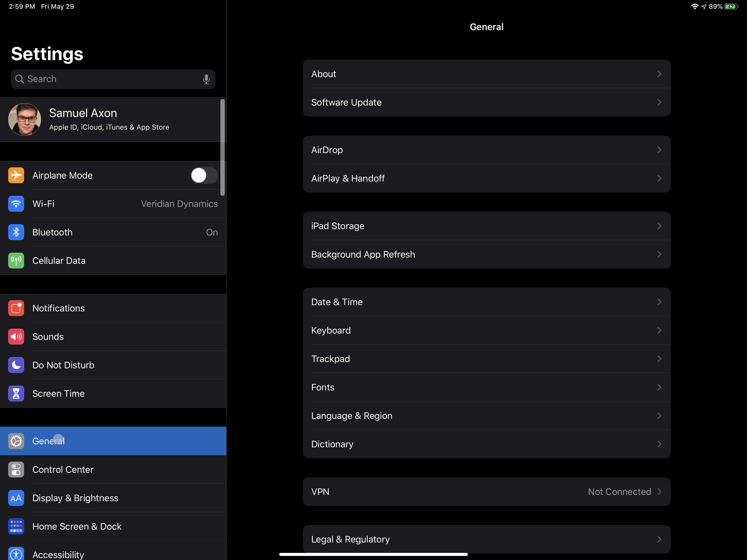Click the blue Wi-Fi icon
The width and height of the screenshot is (747, 560).
(x=16, y=204)
